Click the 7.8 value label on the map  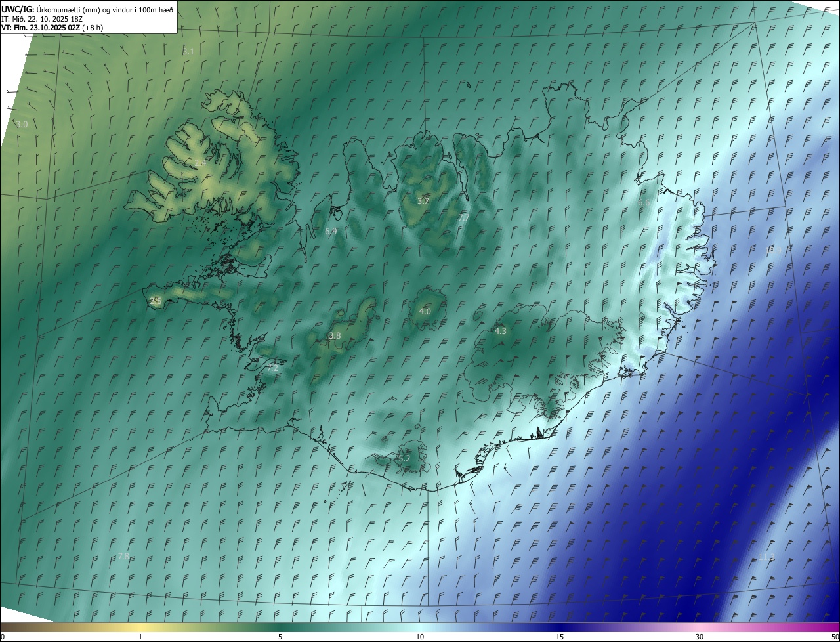click(x=123, y=556)
